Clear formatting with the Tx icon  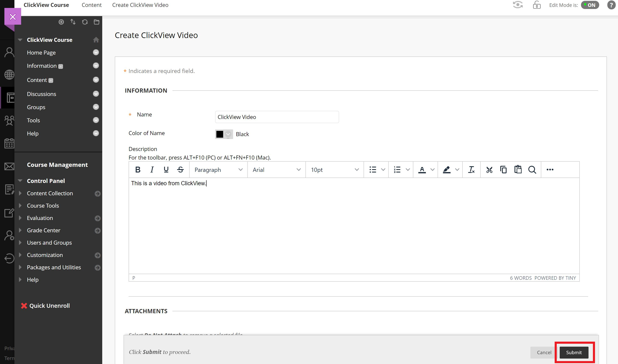coord(471,170)
